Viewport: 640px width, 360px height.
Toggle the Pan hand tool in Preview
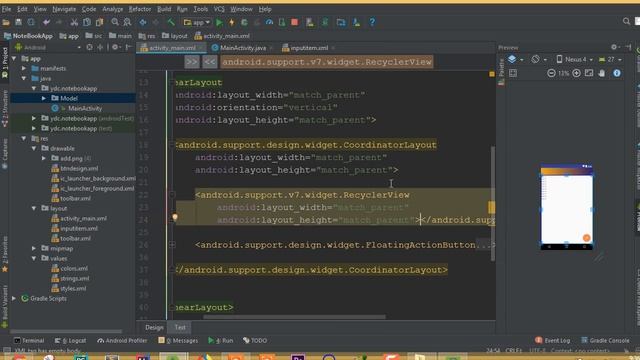[602, 73]
